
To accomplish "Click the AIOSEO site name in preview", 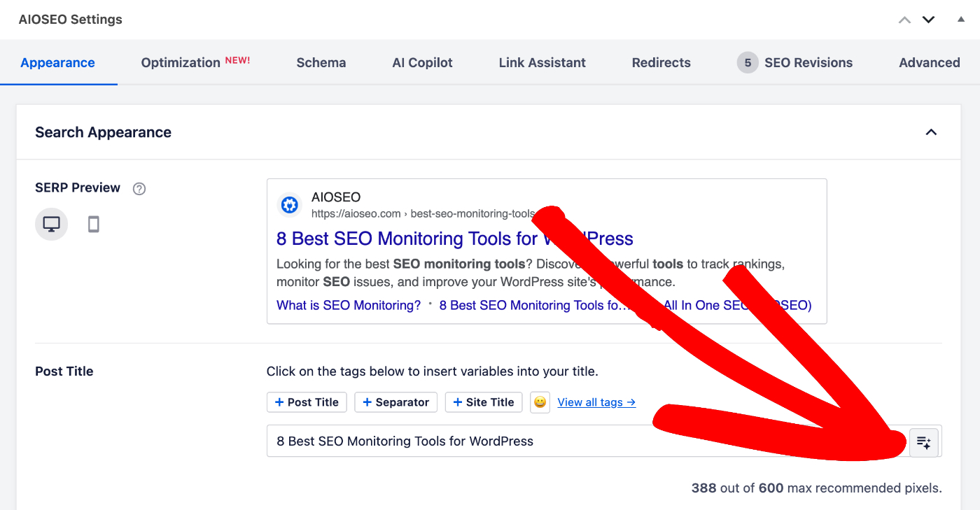I will click(x=336, y=198).
